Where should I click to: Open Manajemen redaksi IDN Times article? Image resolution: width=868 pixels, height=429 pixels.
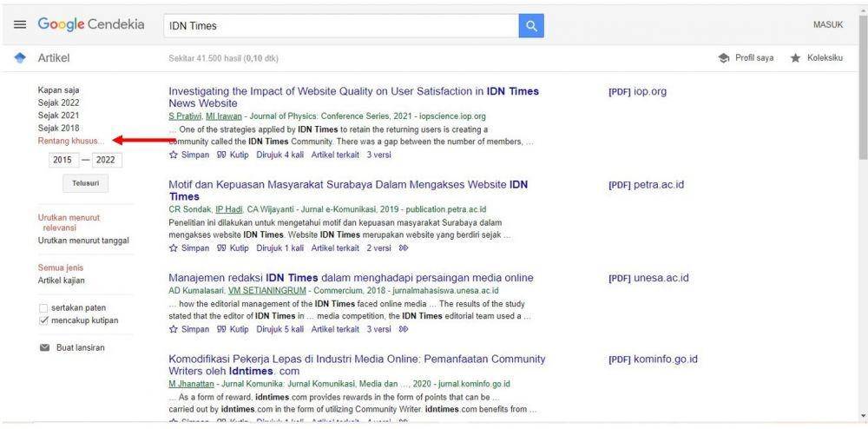click(x=351, y=278)
